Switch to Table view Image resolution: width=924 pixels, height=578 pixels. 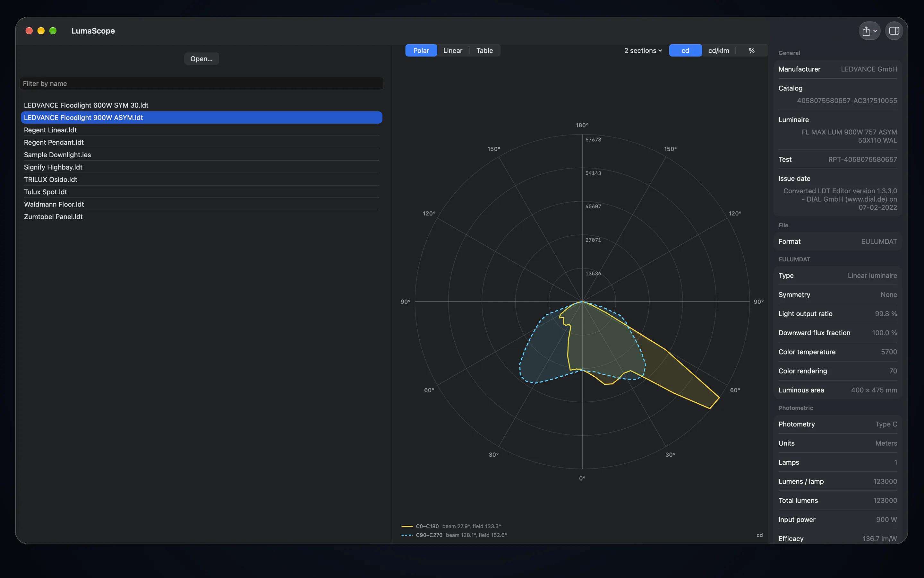point(484,50)
